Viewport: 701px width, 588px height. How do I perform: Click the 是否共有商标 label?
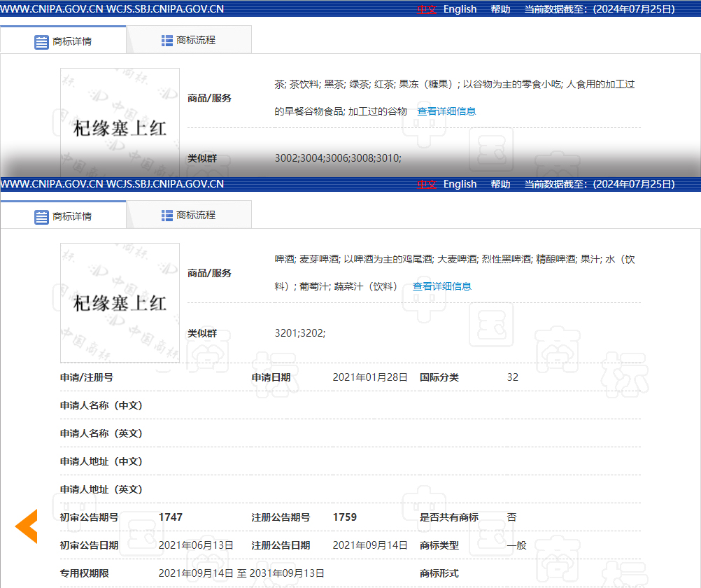pyautogui.click(x=449, y=517)
